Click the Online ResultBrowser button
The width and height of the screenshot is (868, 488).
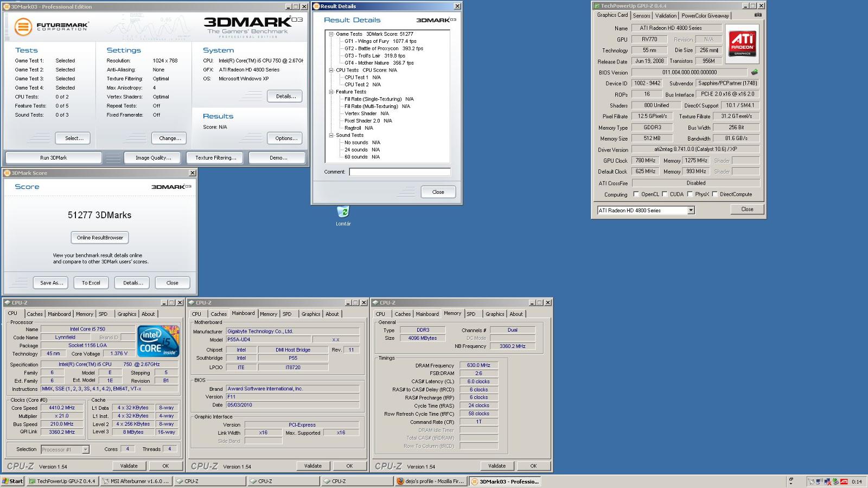[x=100, y=238]
